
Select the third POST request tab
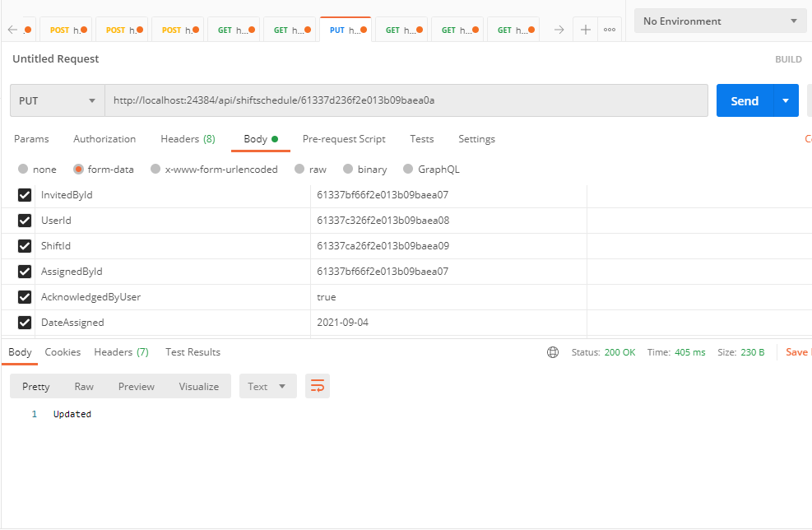point(178,30)
